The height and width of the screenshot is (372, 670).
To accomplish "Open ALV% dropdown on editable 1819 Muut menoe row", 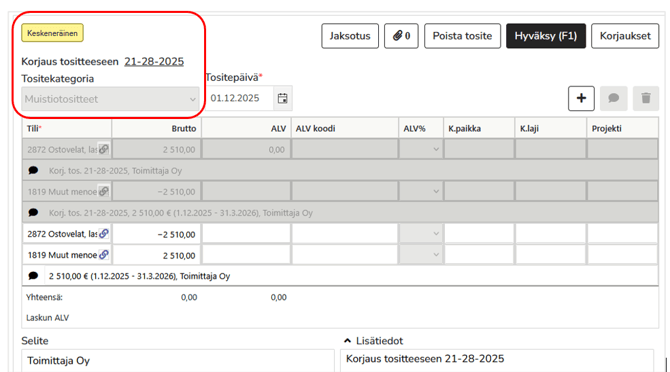I will 421,255.
